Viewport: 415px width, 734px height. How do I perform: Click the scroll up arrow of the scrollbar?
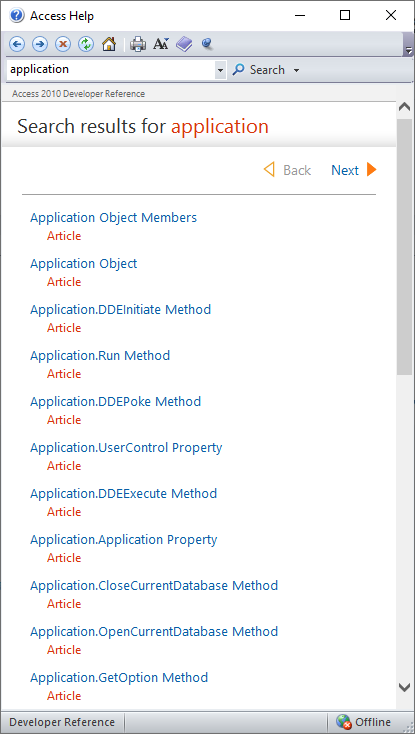[404, 107]
